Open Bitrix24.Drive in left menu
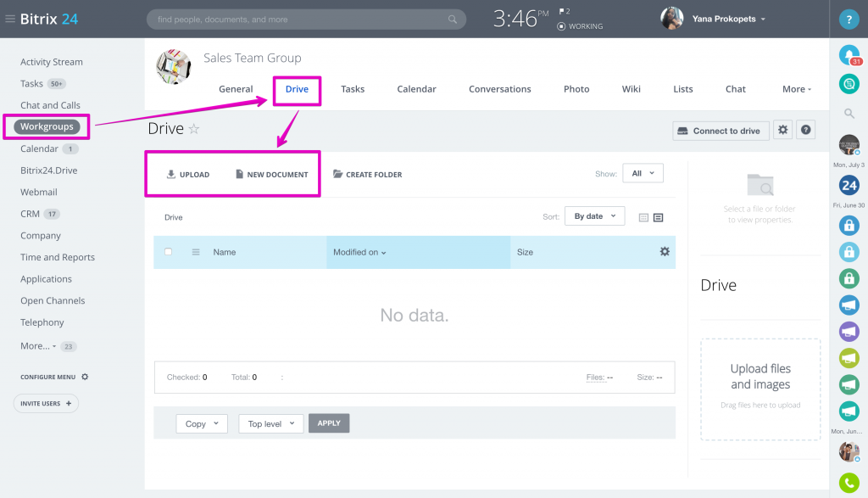Viewport: 868px width, 498px height. 48,171
